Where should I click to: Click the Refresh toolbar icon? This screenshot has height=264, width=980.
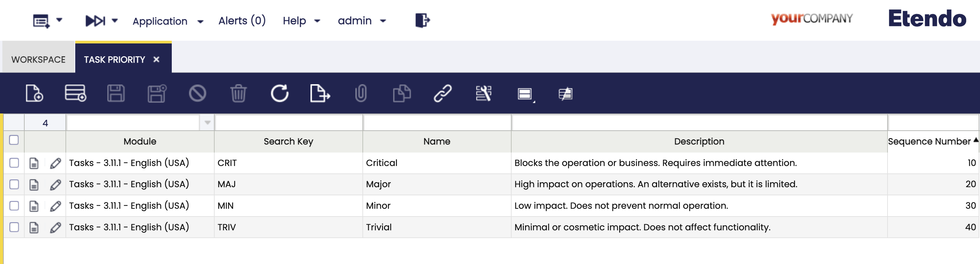pos(280,94)
